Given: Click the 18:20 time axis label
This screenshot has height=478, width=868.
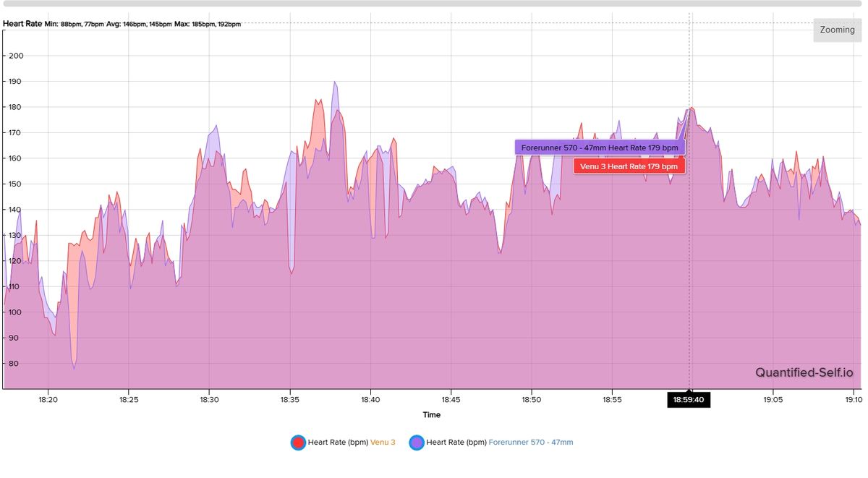Looking at the screenshot, I should pyautogui.click(x=48, y=398).
